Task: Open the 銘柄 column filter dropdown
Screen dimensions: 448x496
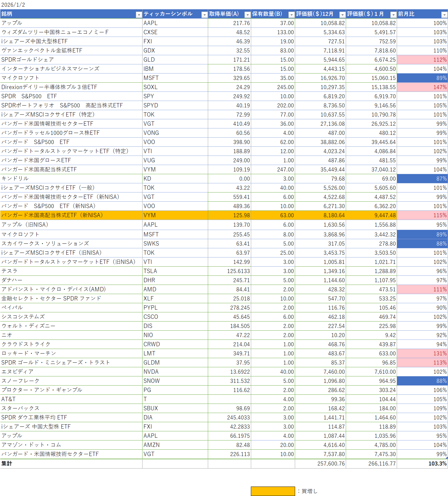Action: pos(139,15)
